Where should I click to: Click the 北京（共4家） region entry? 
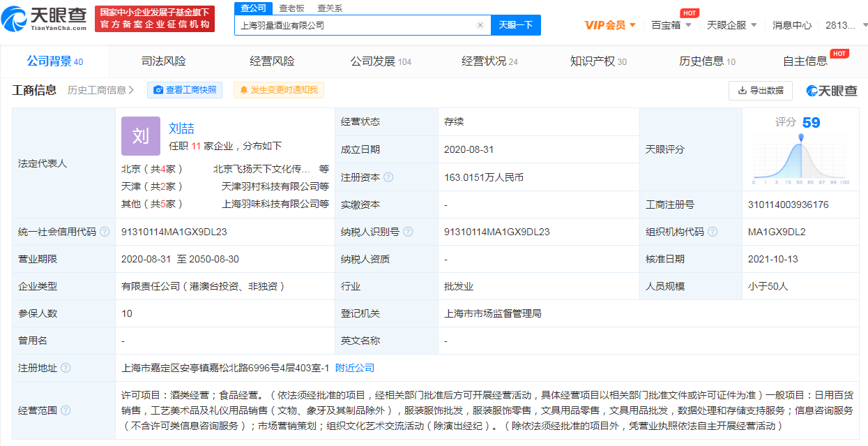coord(152,168)
